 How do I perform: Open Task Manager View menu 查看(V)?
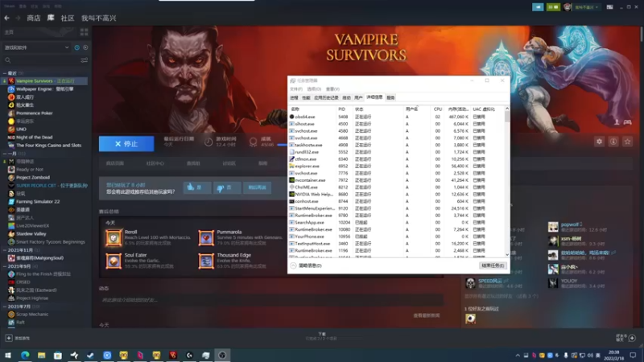[332, 89]
